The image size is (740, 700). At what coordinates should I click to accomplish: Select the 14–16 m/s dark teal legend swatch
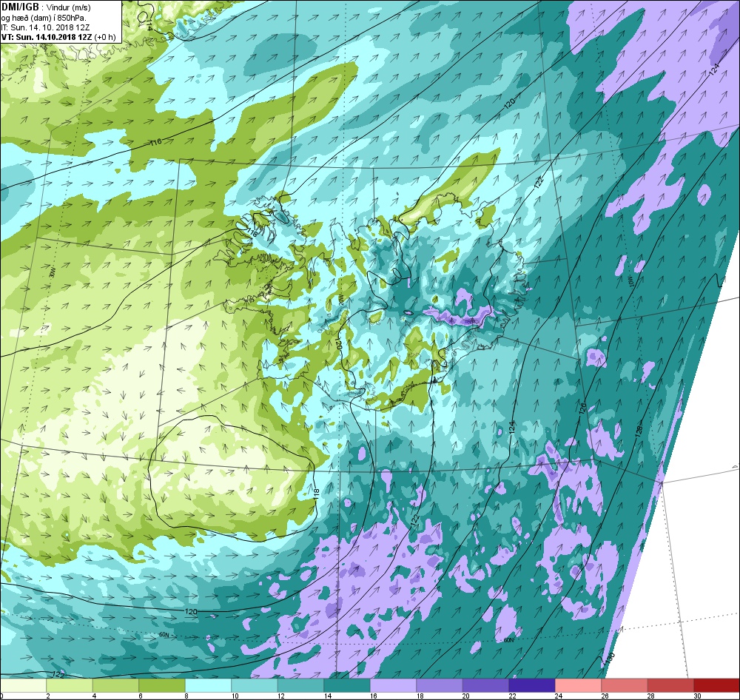pos(347,685)
